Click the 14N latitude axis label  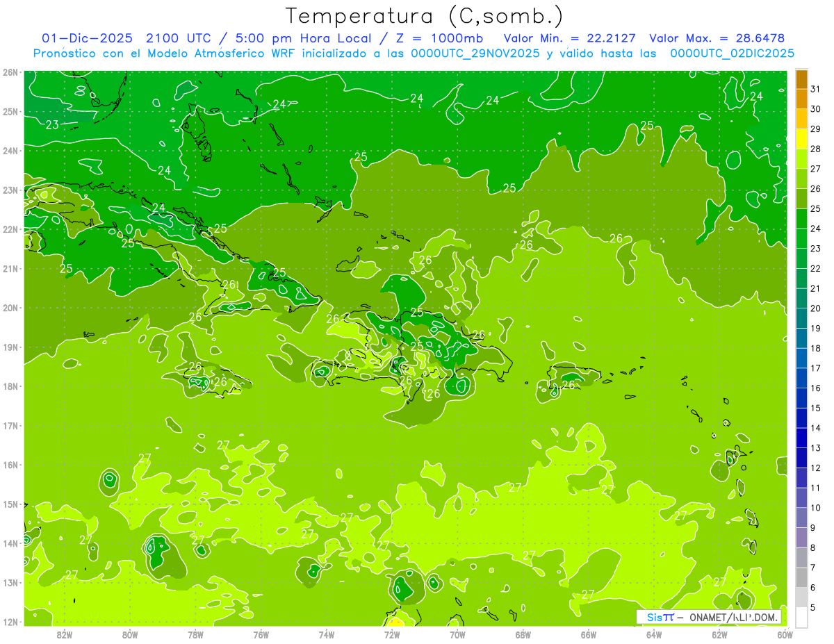(10, 543)
